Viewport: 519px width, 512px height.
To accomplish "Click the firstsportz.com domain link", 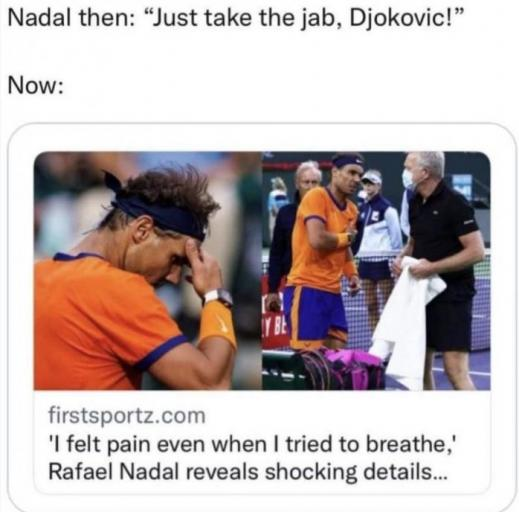I will pyautogui.click(x=127, y=416).
